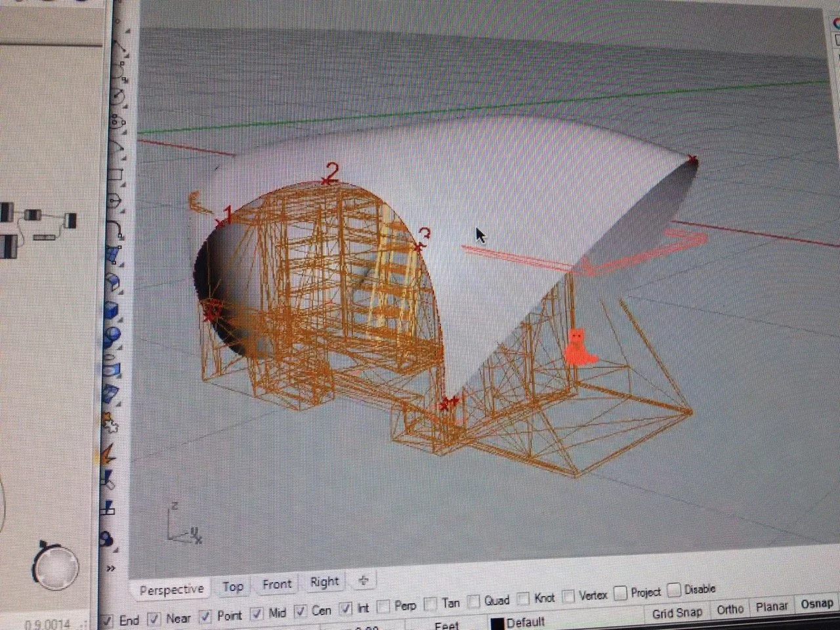Screen dimensions: 840x630
Task: Select the control point Curve tool
Action: point(118,70)
